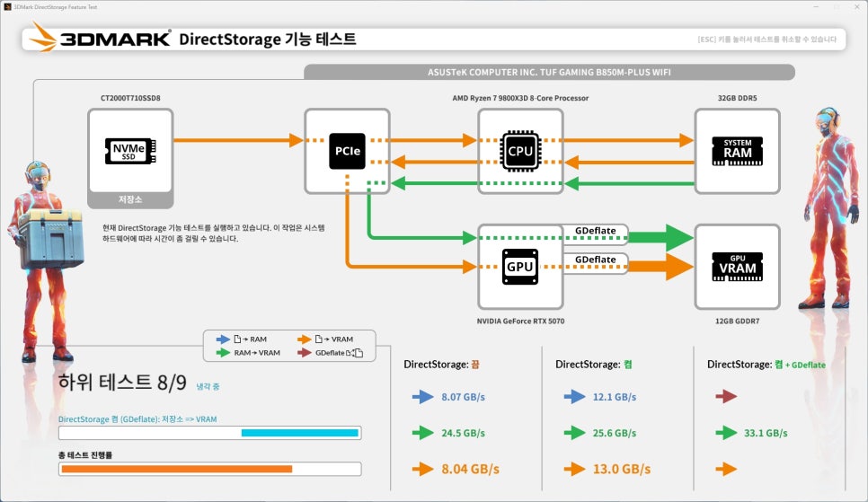
Task: Click the DirectStorage 켬 column heading
Action: point(593,365)
